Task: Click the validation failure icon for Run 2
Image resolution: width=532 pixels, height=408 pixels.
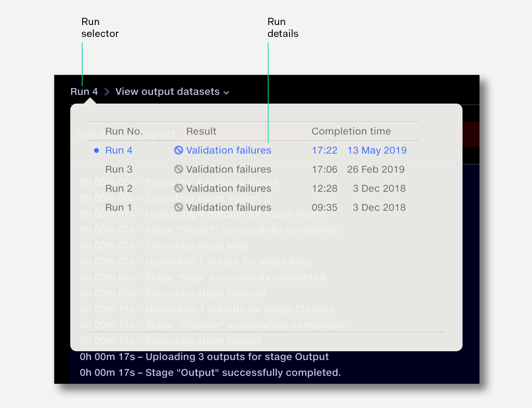Action: coord(179,188)
